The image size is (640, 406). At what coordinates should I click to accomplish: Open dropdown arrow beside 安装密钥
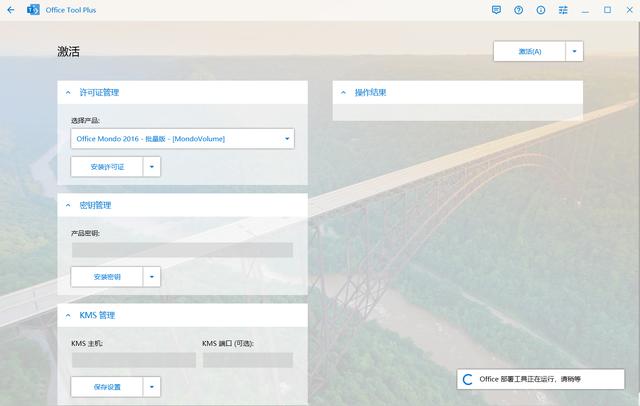point(152,277)
